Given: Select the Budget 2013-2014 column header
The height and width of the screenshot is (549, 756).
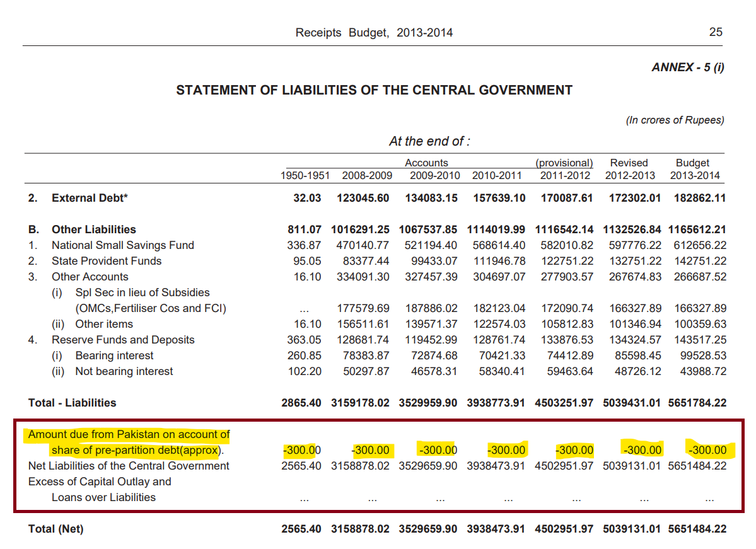Looking at the screenshot, I should [694, 169].
